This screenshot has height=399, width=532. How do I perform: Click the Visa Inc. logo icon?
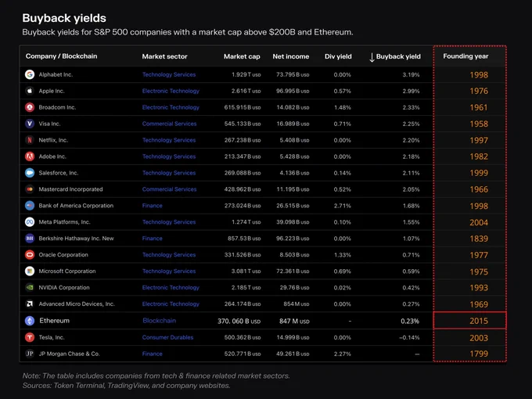pyautogui.click(x=30, y=124)
